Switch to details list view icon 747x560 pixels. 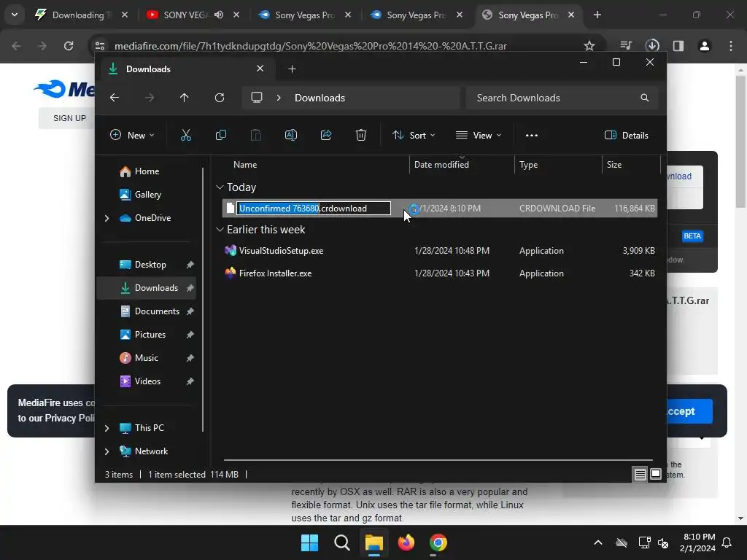(x=640, y=474)
